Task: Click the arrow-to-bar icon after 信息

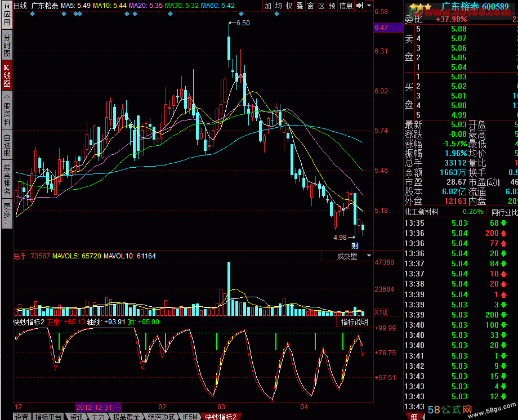Action: pos(359,6)
